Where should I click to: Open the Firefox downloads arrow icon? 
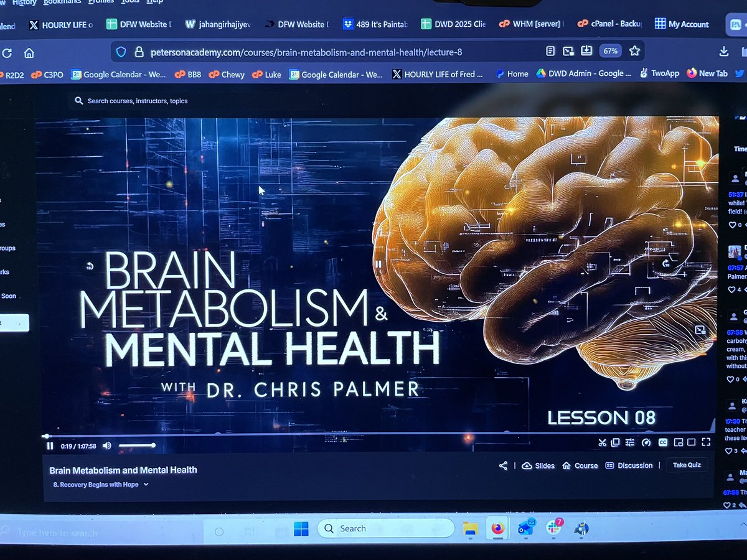[x=723, y=52]
